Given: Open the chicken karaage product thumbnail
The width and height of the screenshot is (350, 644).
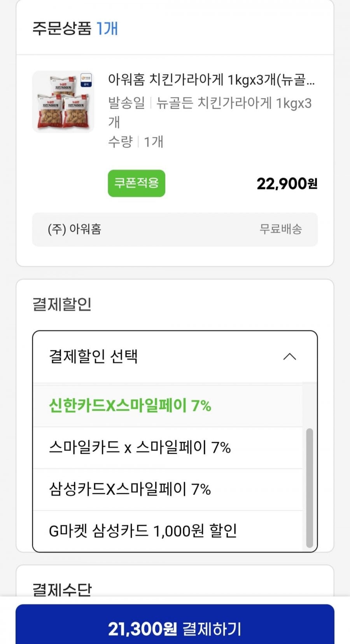Looking at the screenshot, I should (63, 102).
